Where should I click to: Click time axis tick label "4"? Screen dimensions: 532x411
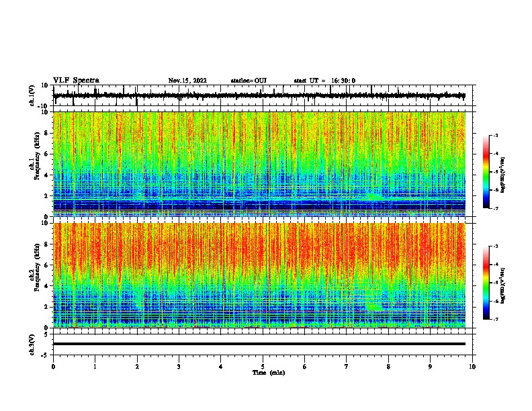221,366
